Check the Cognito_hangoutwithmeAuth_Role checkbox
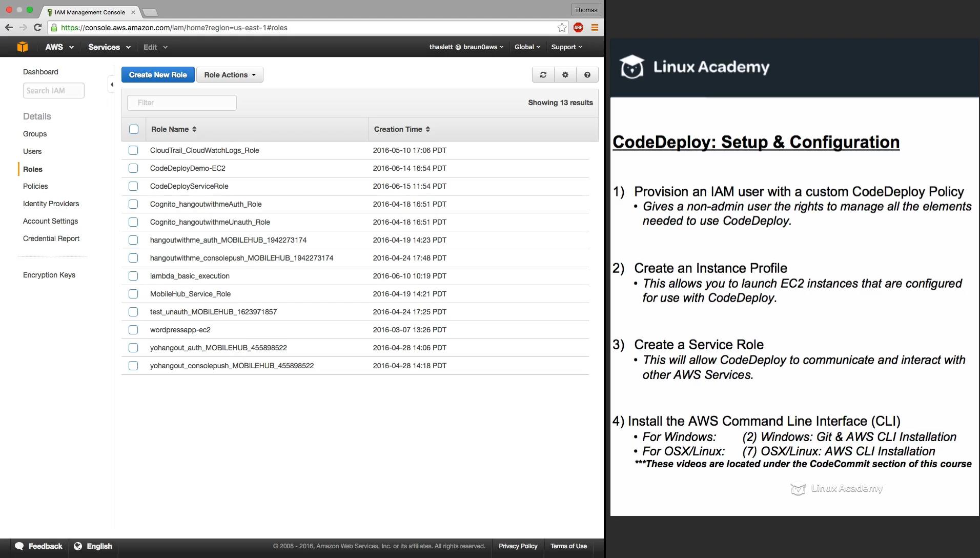Image resolution: width=980 pixels, height=558 pixels. pyautogui.click(x=133, y=204)
